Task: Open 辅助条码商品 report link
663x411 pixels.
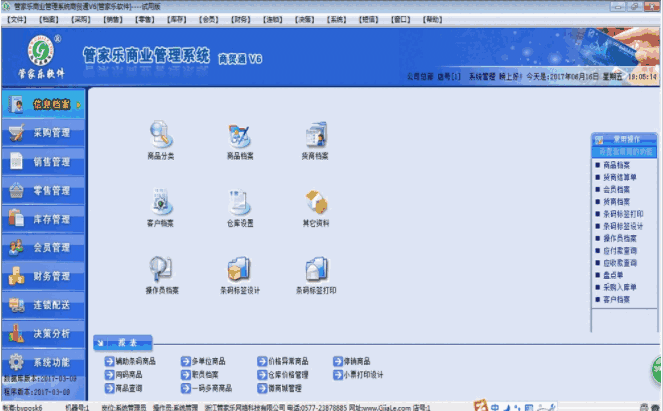Action: click(130, 361)
